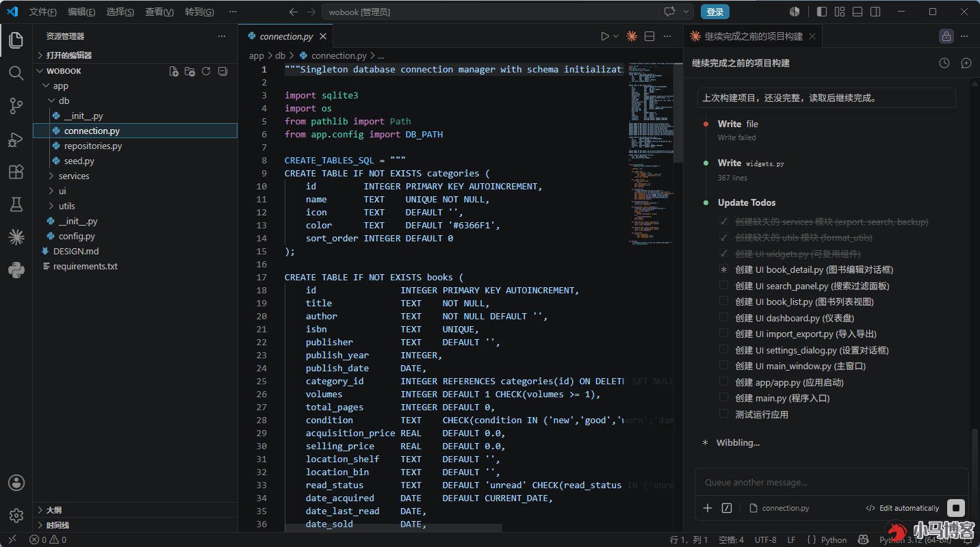Collapse all folders in explorer
The width and height of the screenshot is (980, 547).
click(222, 71)
